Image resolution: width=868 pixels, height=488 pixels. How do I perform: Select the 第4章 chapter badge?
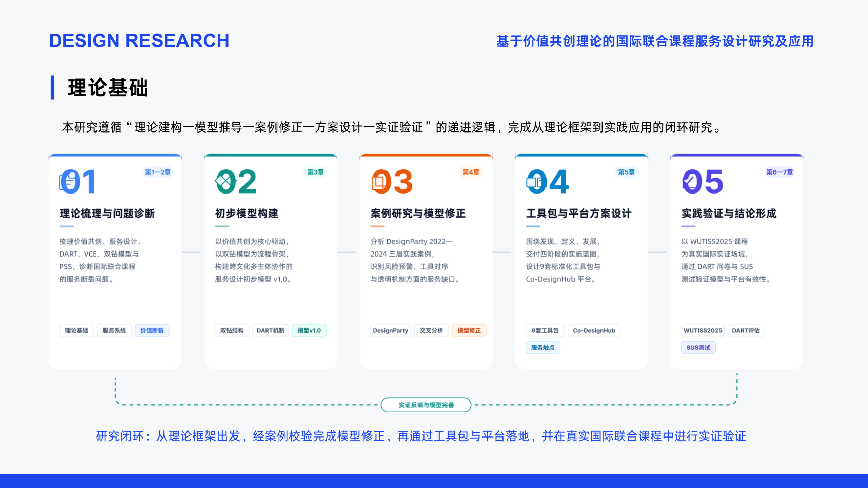click(471, 172)
